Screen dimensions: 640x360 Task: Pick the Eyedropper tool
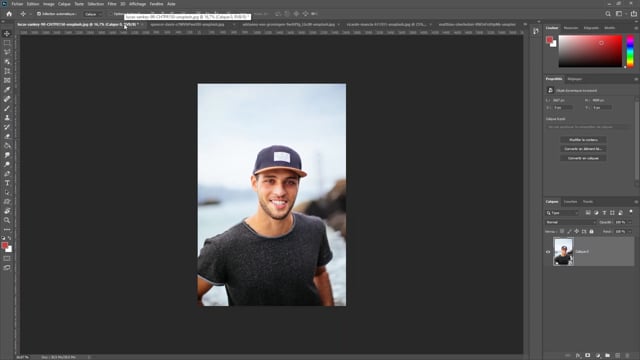point(7,90)
